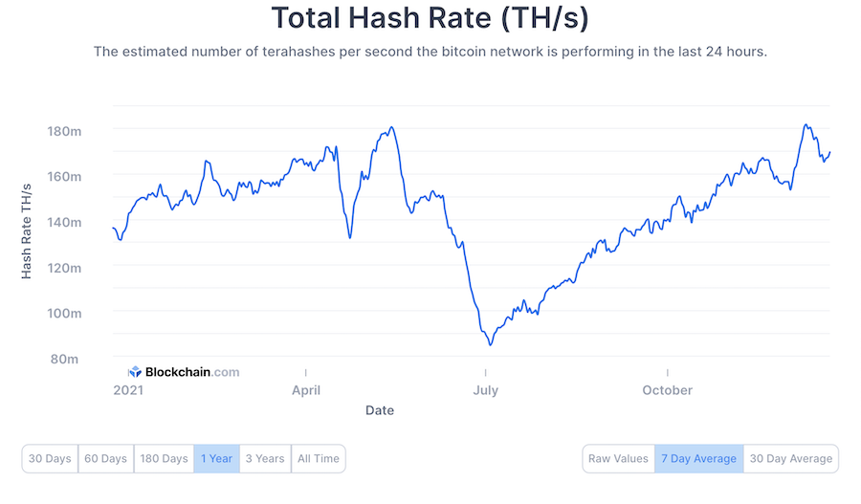Click the October tick on the date axis
Image resolution: width=861 pixels, height=504 pixels.
coord(667,390)
